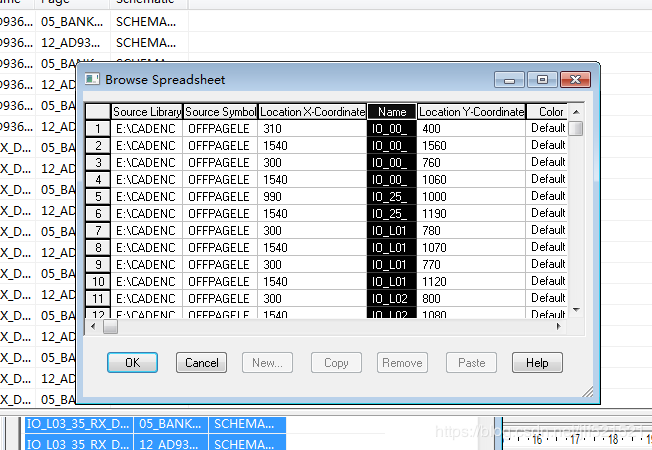Click the Color cell in row 3
Image resolution: width=652 pixels, height=450 pixels.
click(x=547, y=162)
